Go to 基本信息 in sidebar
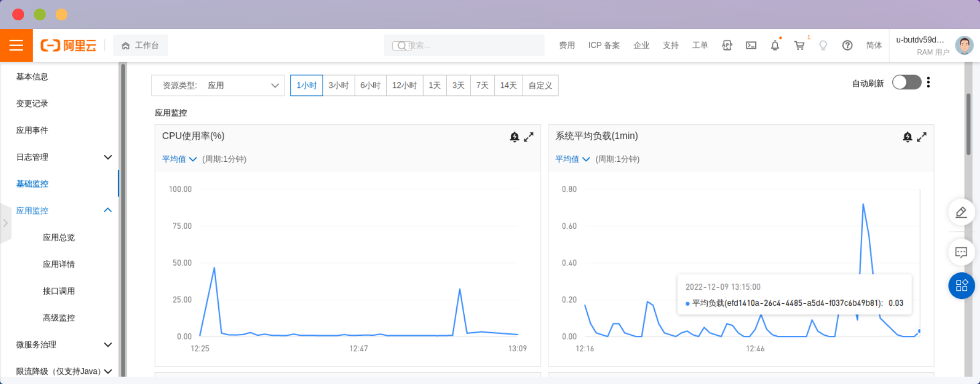 pyautogui.click(x=32, y=77)
